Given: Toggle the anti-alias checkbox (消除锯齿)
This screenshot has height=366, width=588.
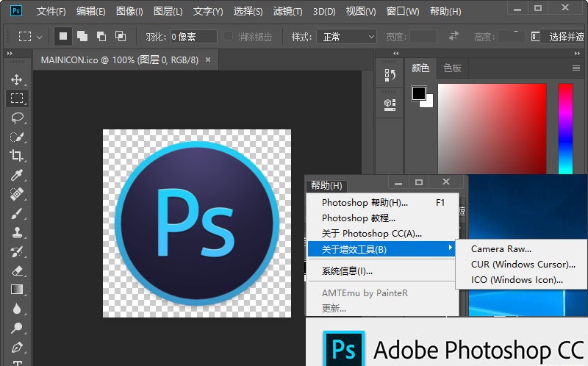Looking at the screenshot, I should [228, 36].
